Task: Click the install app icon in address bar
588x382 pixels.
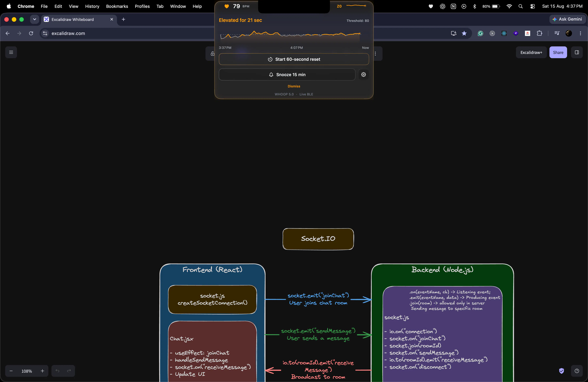Action: pos(453,33)
